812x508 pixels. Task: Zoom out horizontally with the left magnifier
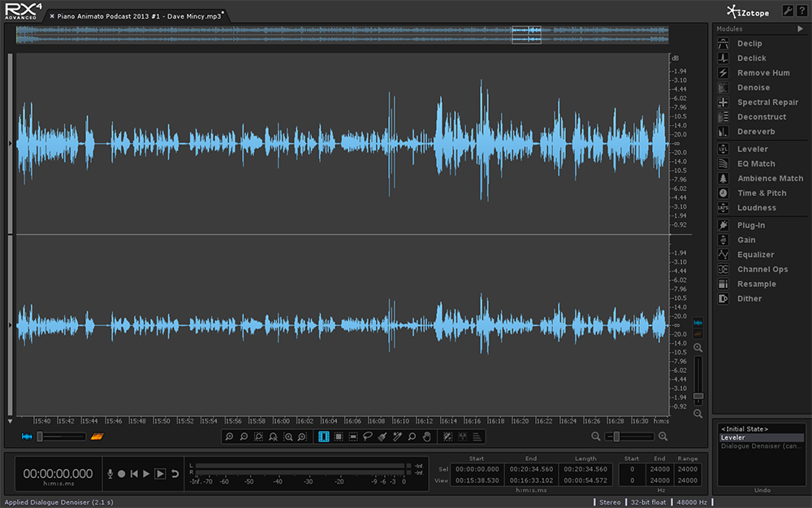click(x=596, y=437)
